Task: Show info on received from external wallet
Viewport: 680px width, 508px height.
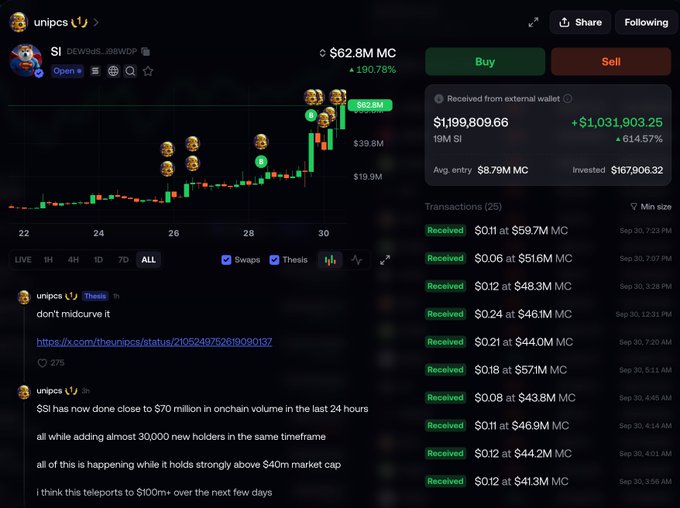Action: [x=567, y=99]
